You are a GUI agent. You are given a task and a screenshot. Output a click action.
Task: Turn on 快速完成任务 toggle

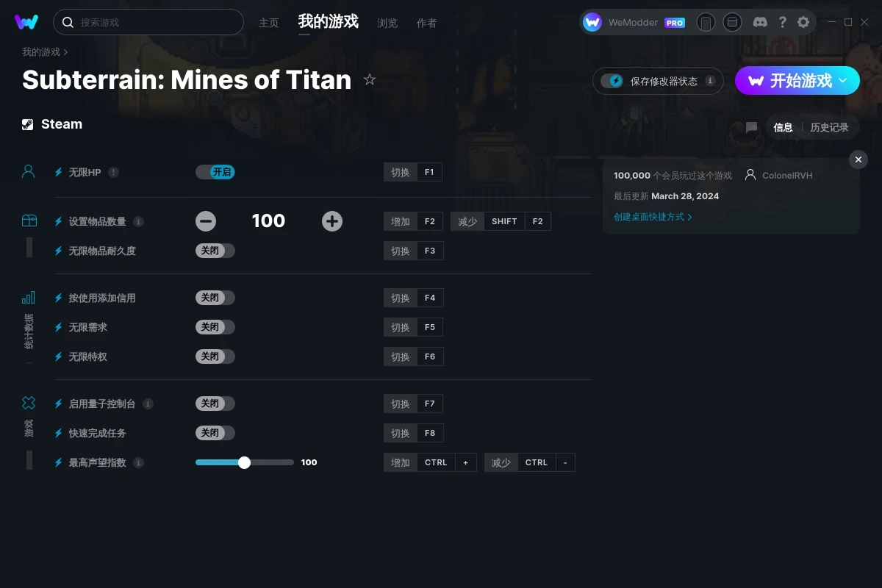coord(215,433)
